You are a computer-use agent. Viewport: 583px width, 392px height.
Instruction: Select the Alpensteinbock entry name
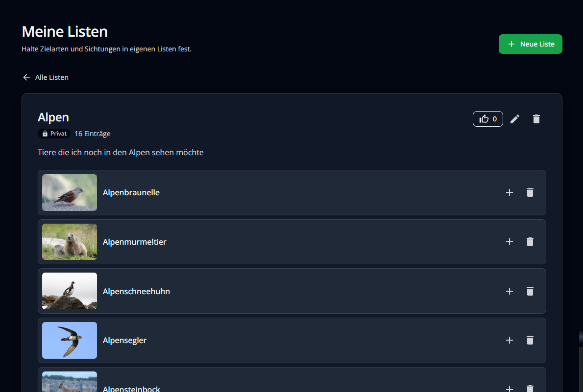point(131,389)
